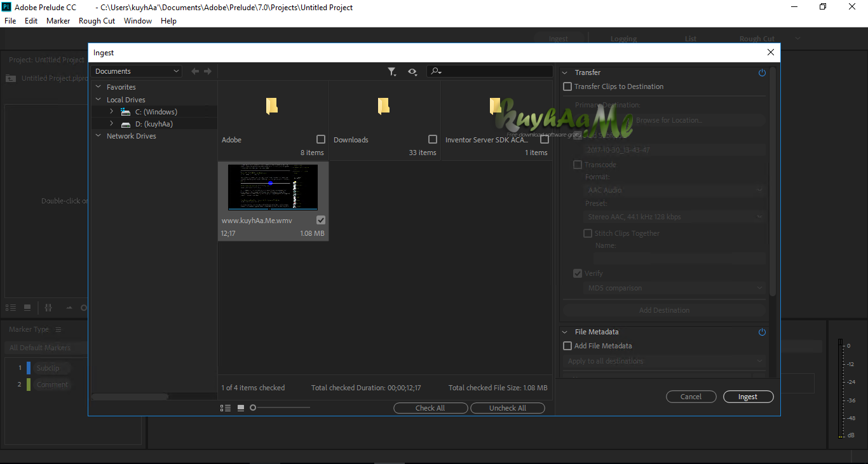Open the Window menu

click(138, 21)
